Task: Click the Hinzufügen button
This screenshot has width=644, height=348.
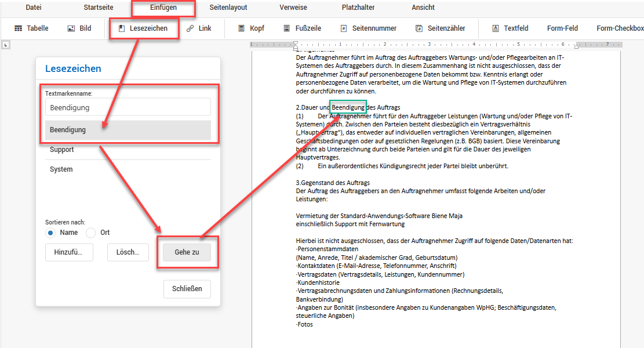Action: pos(69,252)
